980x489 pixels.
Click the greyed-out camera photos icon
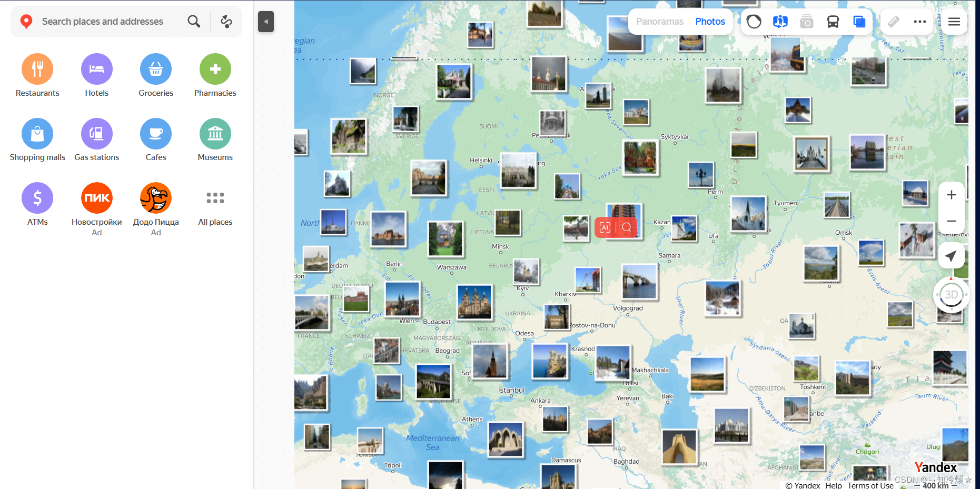(x=807, y=22)
